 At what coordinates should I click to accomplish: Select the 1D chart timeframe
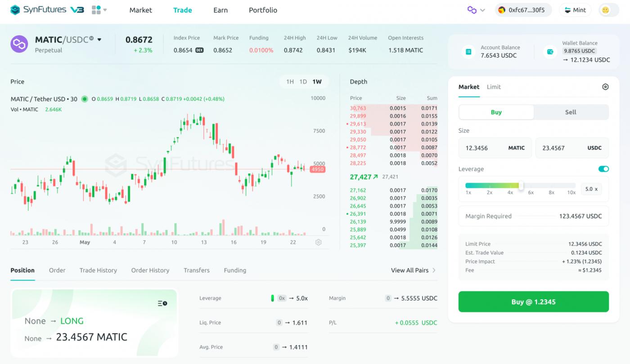[303, 82]
